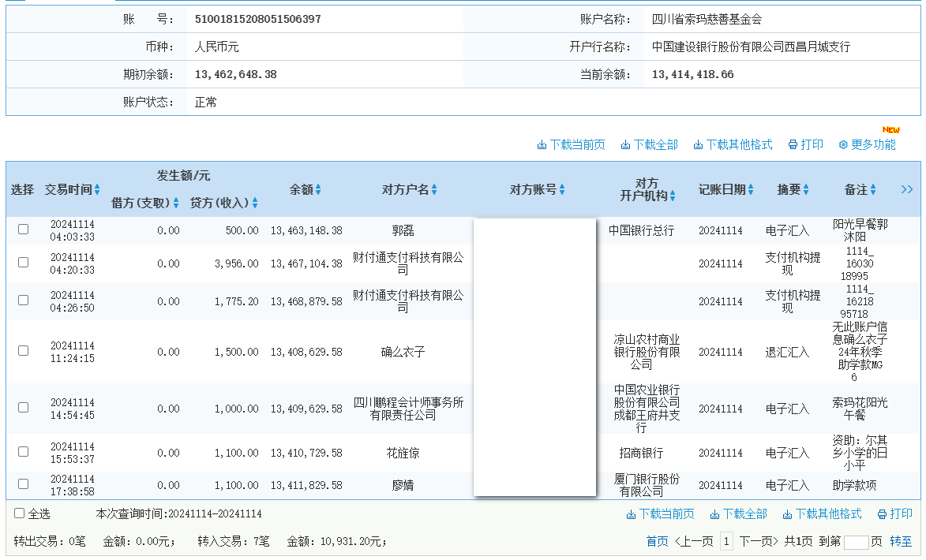
Task: Sort by 对方户名 column arrows
Action: [x=434, y=189]
